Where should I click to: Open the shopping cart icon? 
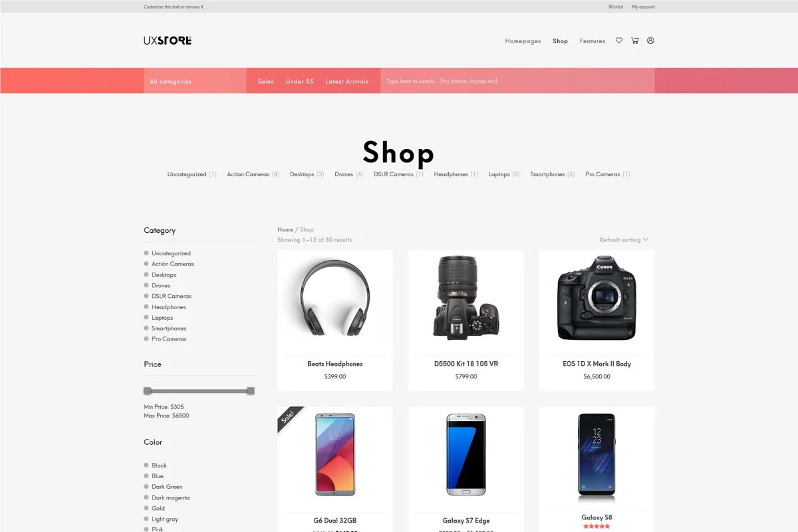(x=635, y=41)
